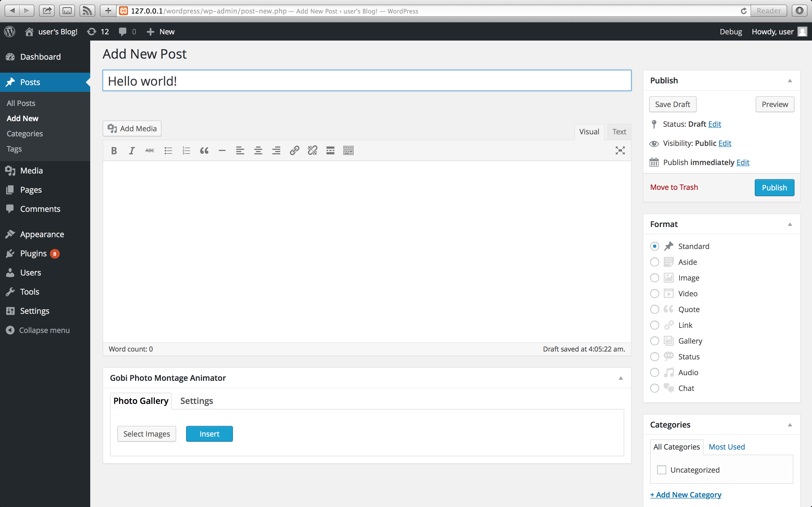Collapse Gobi Photo Montage Animator box
The height and width of the screenshot is (507, 812).
point(620,378)
